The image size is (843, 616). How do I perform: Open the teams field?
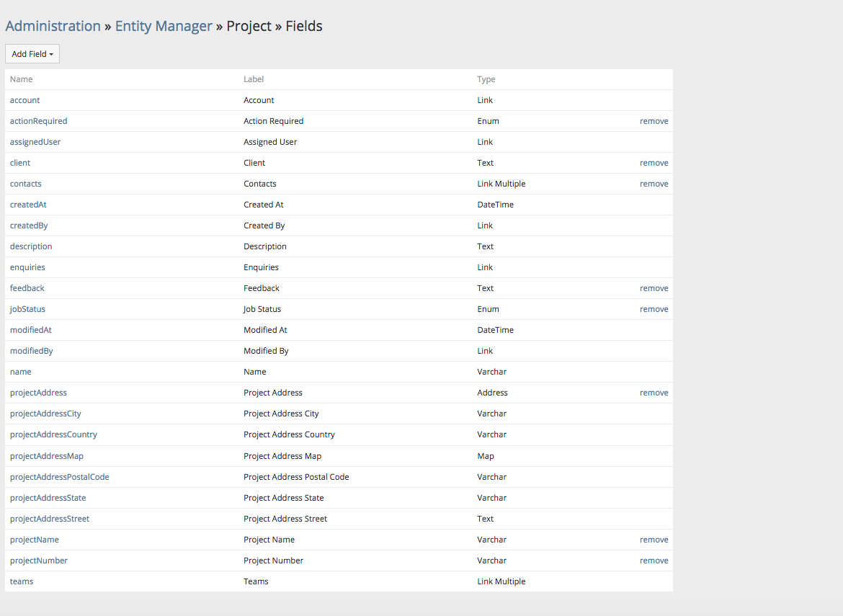point(22,581)
